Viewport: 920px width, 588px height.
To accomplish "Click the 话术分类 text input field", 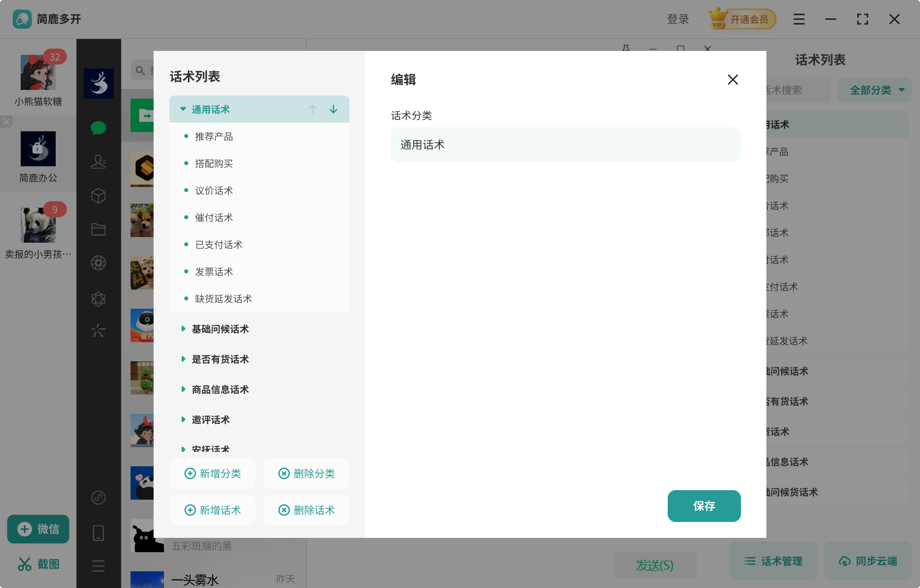I will 565,145.
